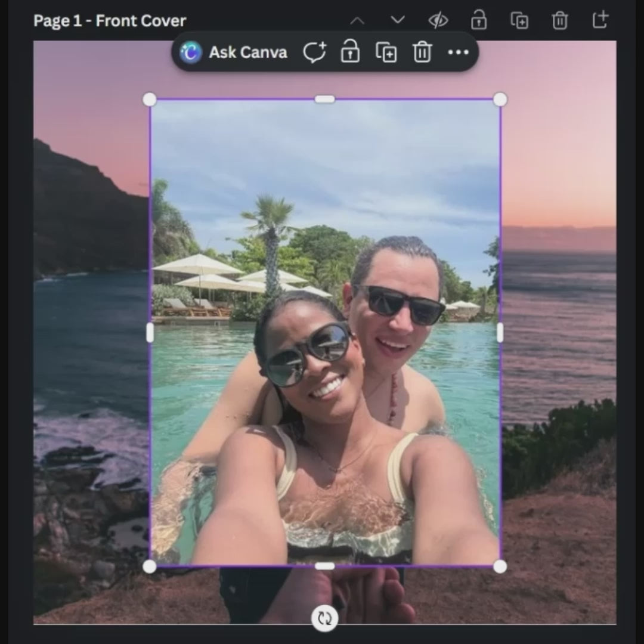
Task: Add a new page with the plus icon
Action: (x=600, y=20)
